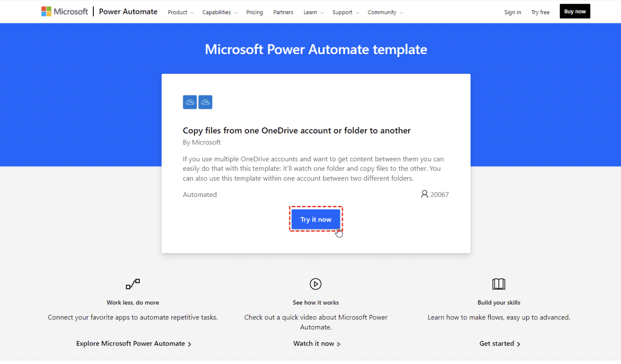Click the Buy now button
The height and width of the screenshot is (364, 621).
pyautogui.click(x=575, y=11)
